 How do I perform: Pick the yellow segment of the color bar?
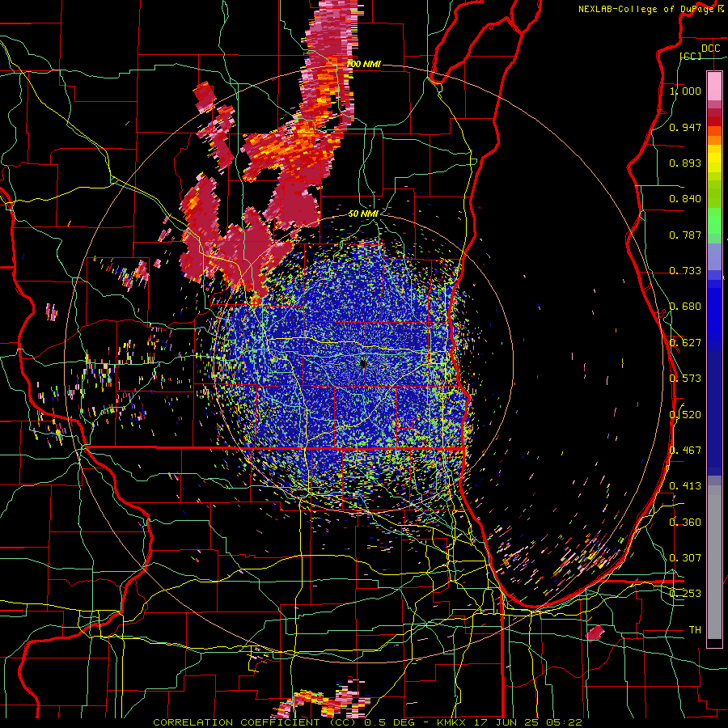click(714, 159)
